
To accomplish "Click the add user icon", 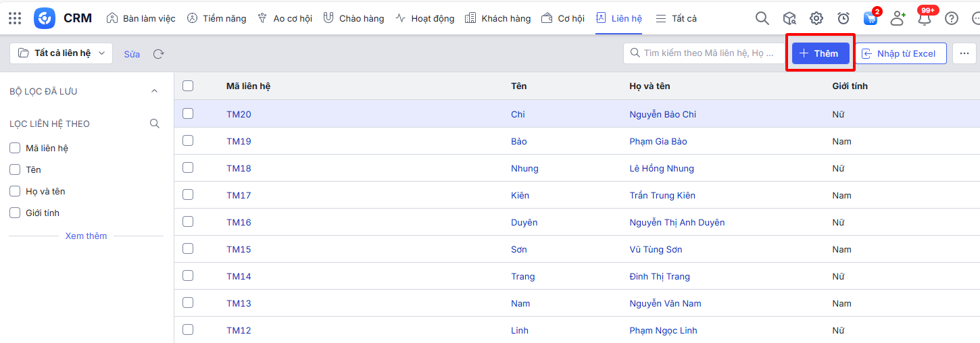I will tap(898, 18).
